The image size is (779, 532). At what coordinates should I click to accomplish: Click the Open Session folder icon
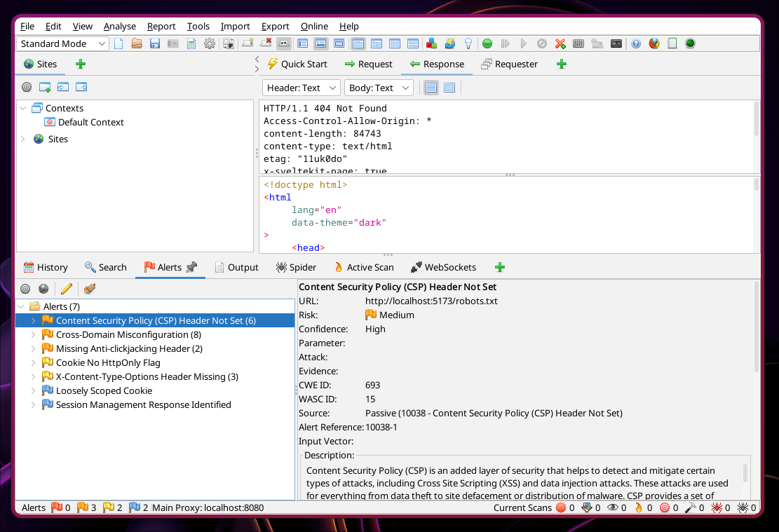click(137, 43)
